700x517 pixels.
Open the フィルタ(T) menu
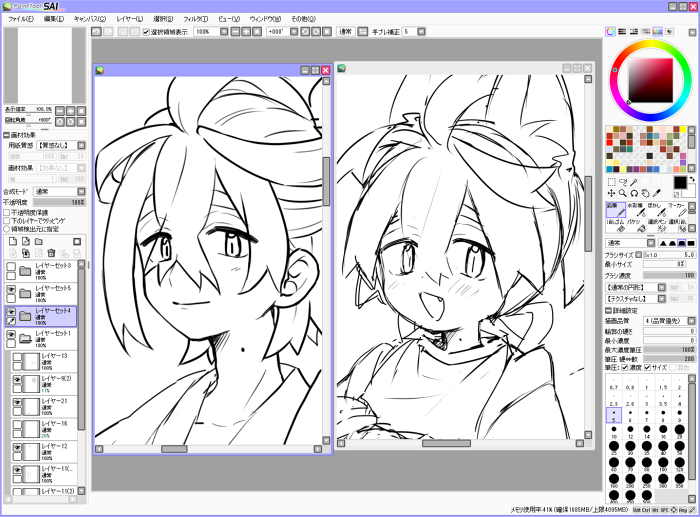[x=196, y=19]
